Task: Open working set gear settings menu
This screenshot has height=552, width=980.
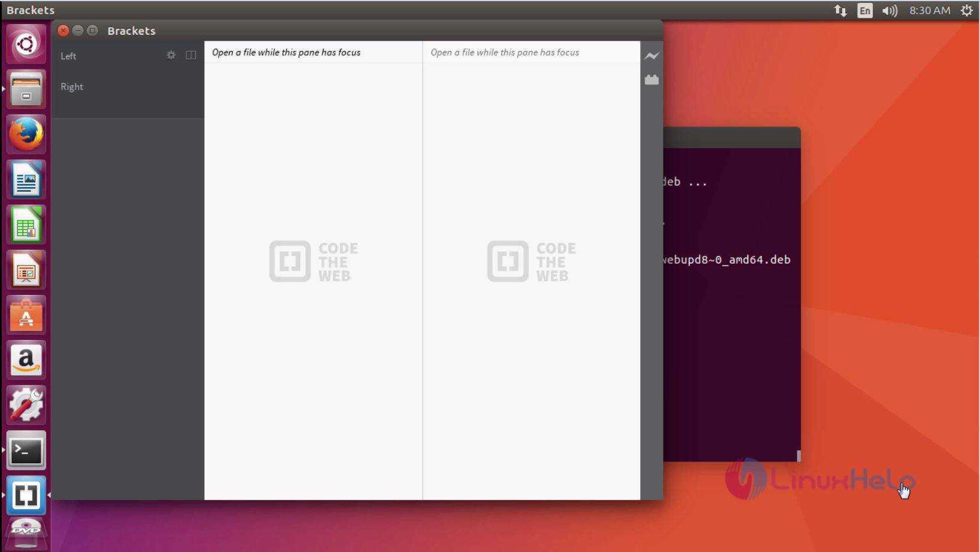Action: 171,55
